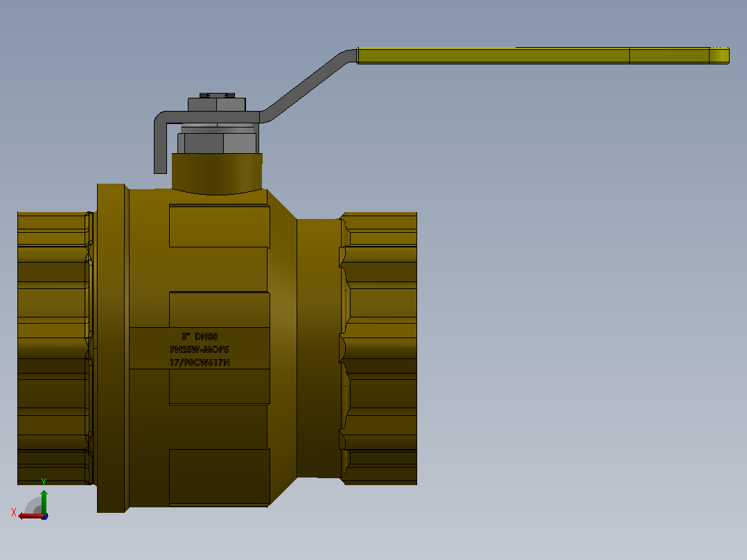The width and height of the screenshot is (747, 560).
Task: Select the right ribbed hex end
Action: point(379,349)
